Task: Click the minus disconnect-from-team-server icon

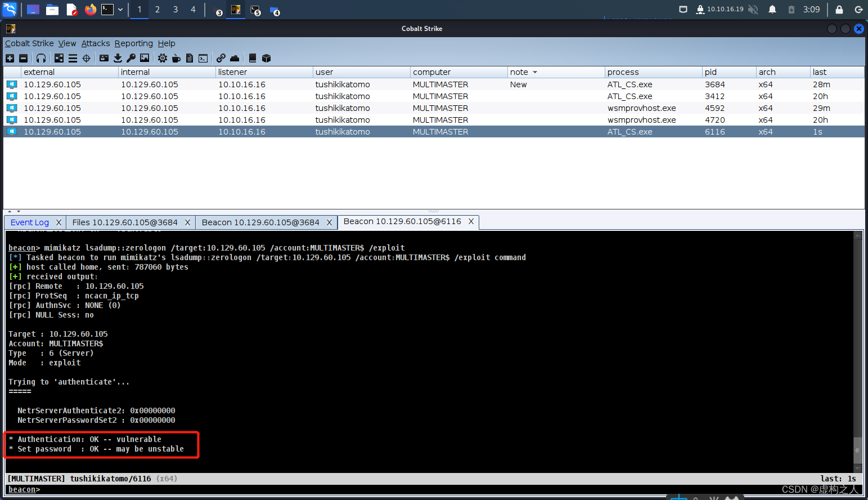Action: click(x=23, y=58)
